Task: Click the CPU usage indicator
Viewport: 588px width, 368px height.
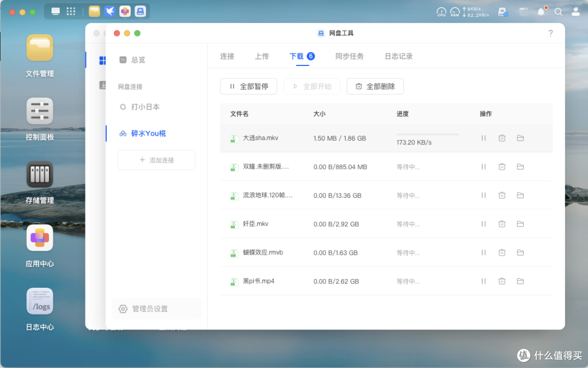Action: tap(442, 12)
